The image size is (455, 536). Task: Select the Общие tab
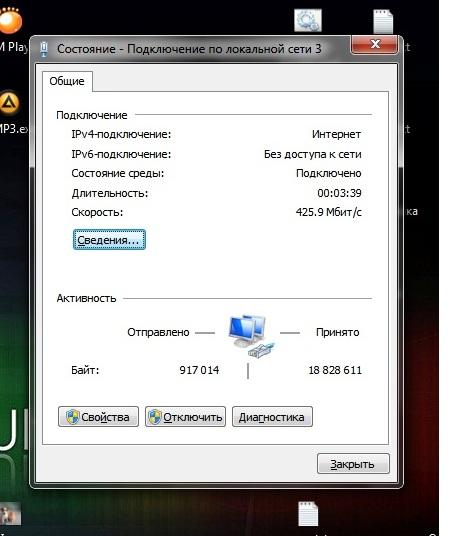click(67, 81)
